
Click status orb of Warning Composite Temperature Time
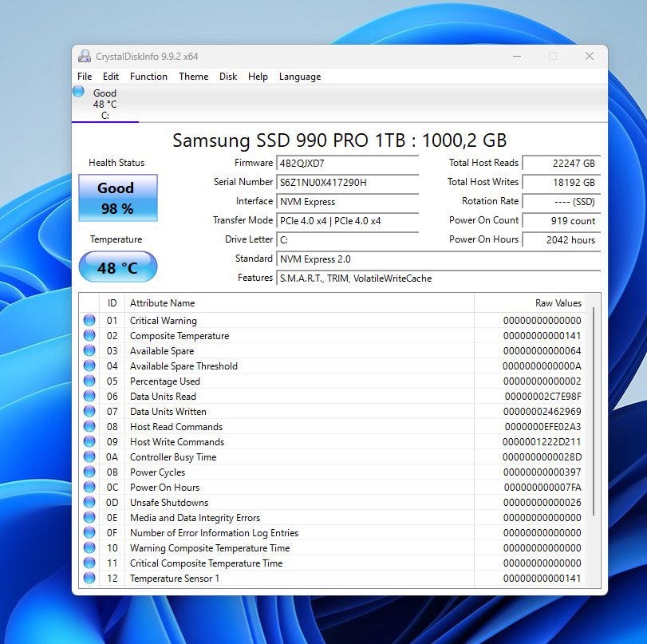(89, 547)
